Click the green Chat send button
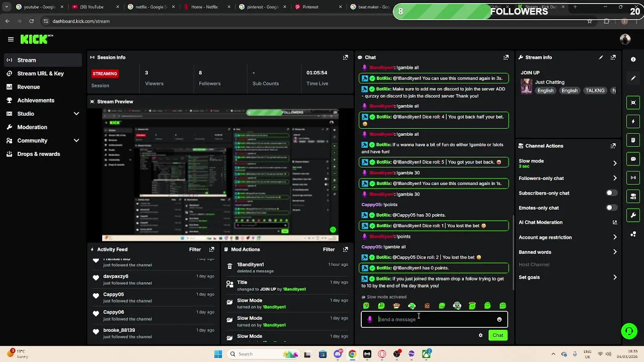Screen dimensions: 644x362 click(x=498, y=335)
